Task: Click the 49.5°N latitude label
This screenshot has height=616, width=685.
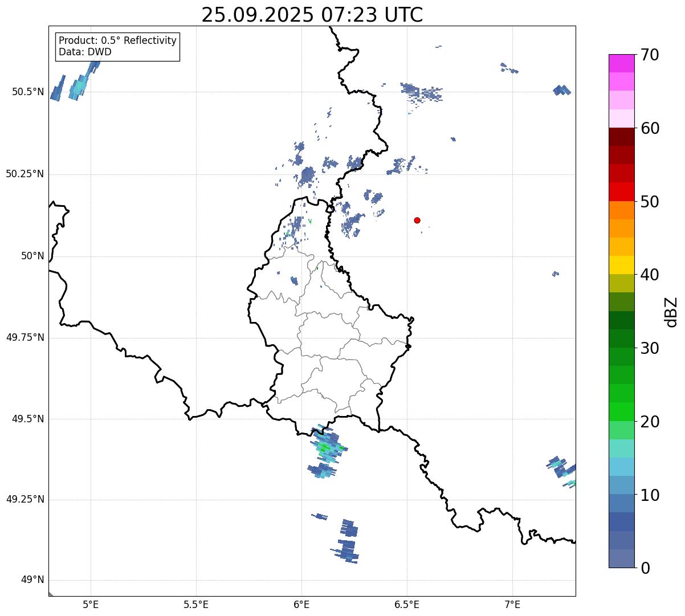Action: [28, 419]
